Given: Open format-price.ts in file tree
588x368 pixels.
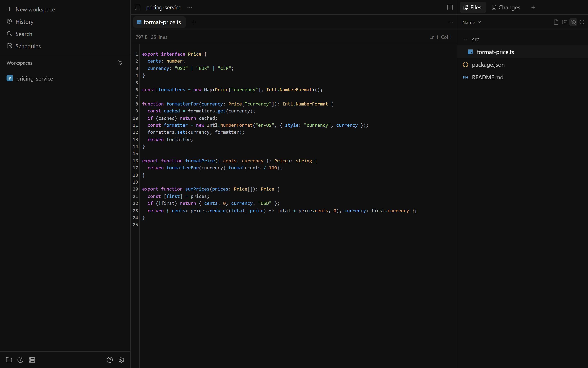Looking at the screenshot, I should (522, 52).
